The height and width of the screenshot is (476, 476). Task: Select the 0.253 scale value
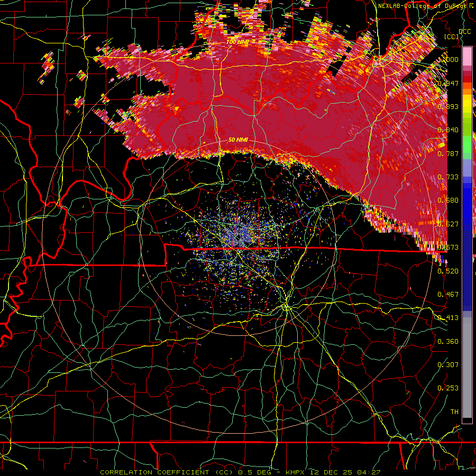click(448, 388)
